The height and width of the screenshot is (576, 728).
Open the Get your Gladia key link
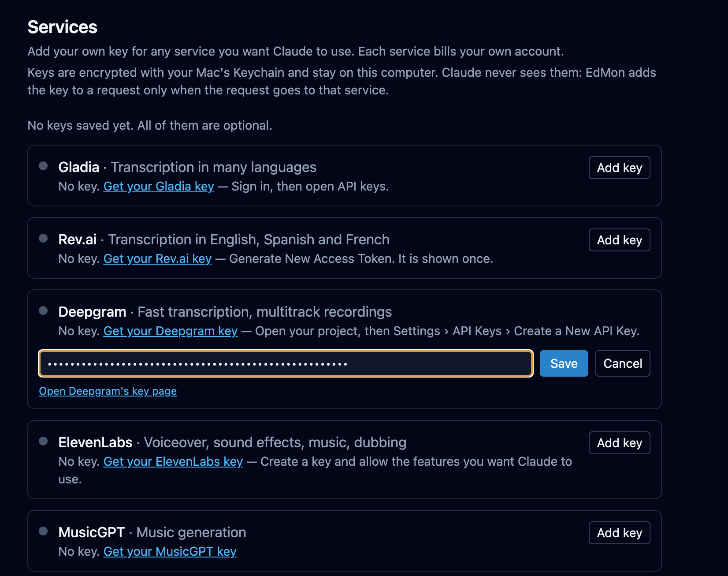point(159,187)
